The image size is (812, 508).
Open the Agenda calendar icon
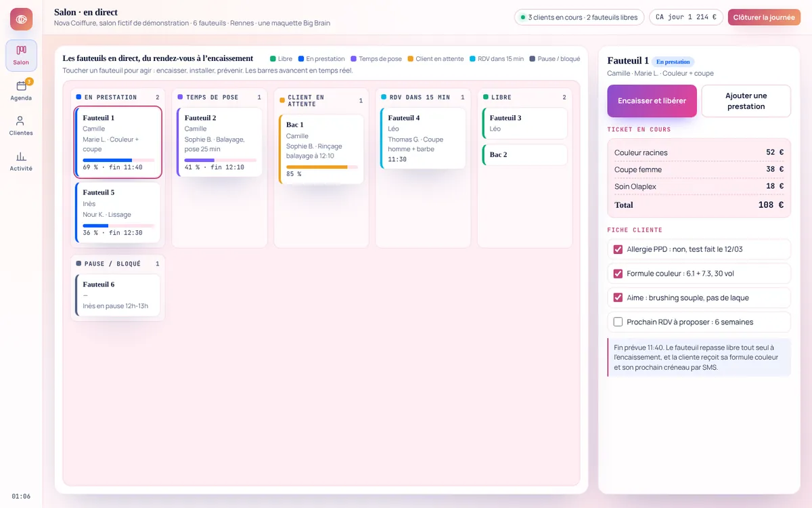coord(21,85)
